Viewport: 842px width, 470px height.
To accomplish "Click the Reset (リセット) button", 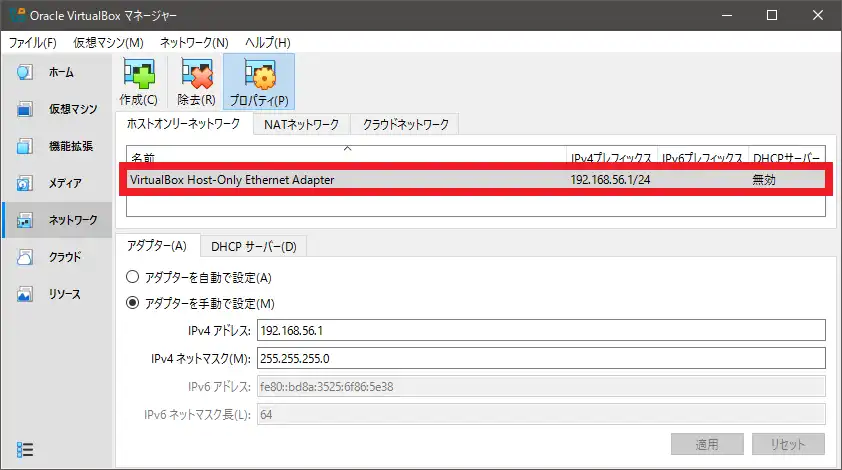I will tap(788, 444).
